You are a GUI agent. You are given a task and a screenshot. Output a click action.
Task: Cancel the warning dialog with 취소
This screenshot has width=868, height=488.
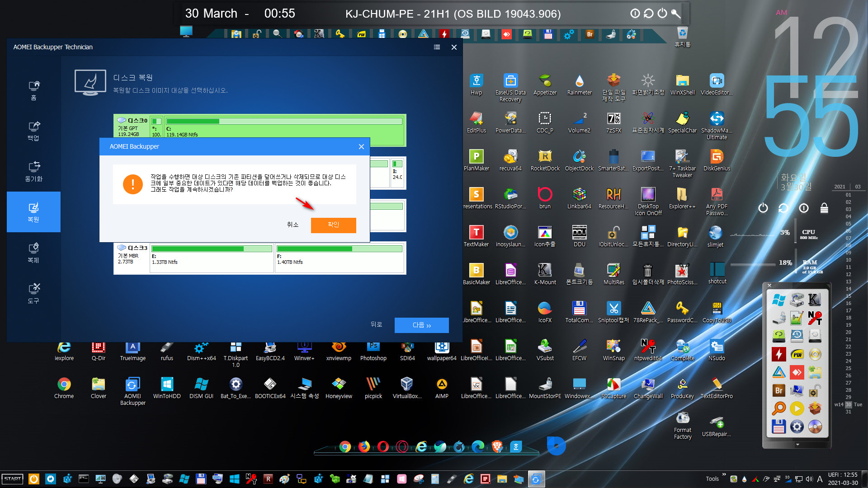tap(292, 225)
